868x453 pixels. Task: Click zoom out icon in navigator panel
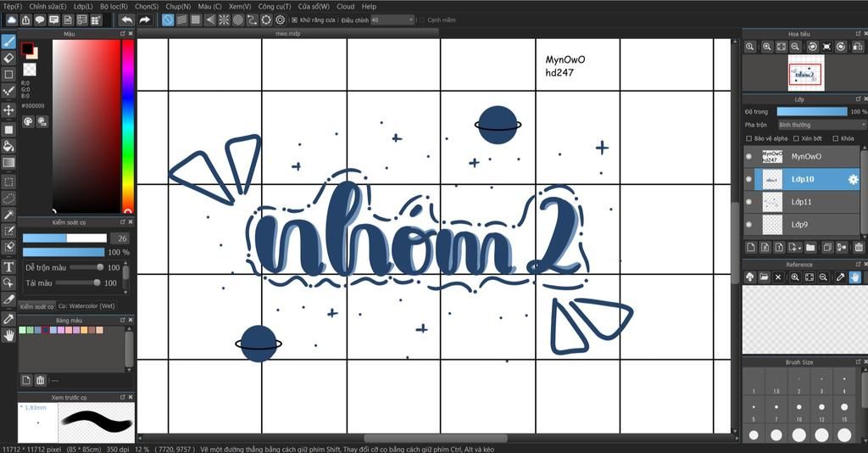(795, 47)
